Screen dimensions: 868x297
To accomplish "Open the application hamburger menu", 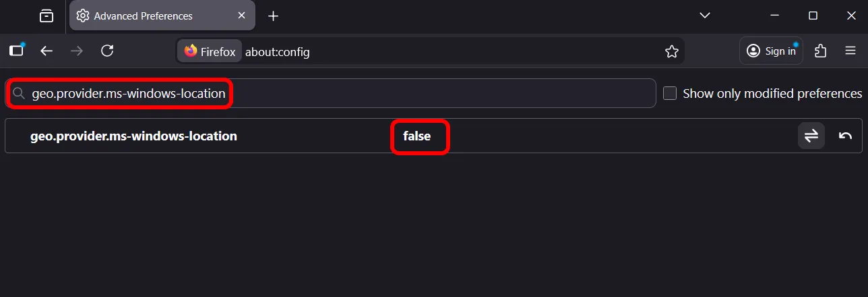I will tap(850, 51).
